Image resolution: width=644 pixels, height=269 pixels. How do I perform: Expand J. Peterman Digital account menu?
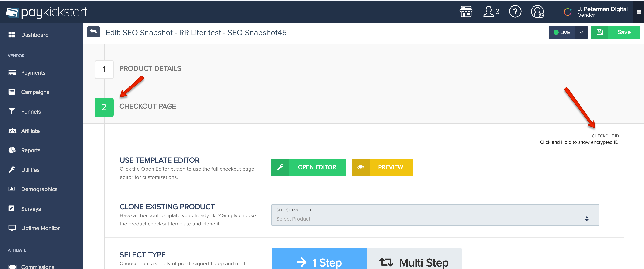click(x=602, y=12)
